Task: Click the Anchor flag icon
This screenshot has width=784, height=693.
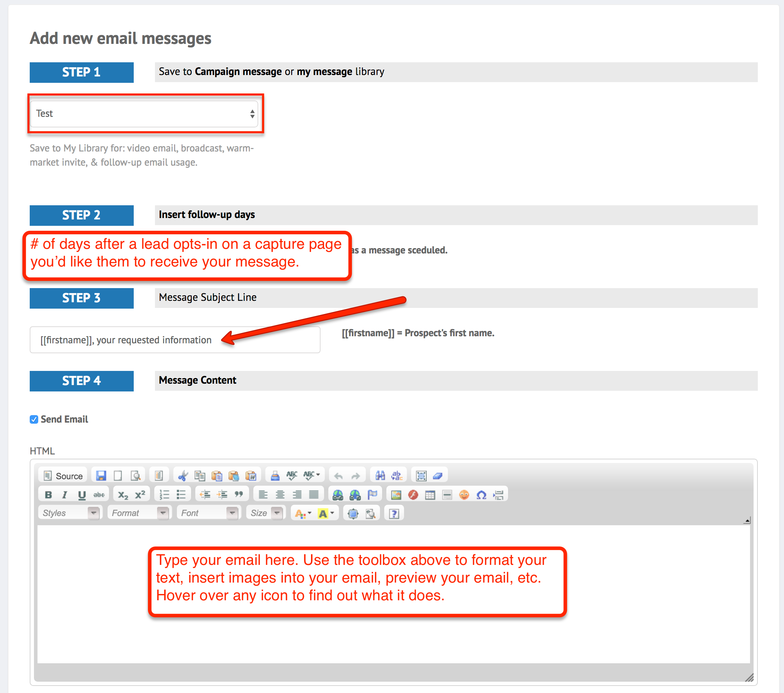Action: 372,494
